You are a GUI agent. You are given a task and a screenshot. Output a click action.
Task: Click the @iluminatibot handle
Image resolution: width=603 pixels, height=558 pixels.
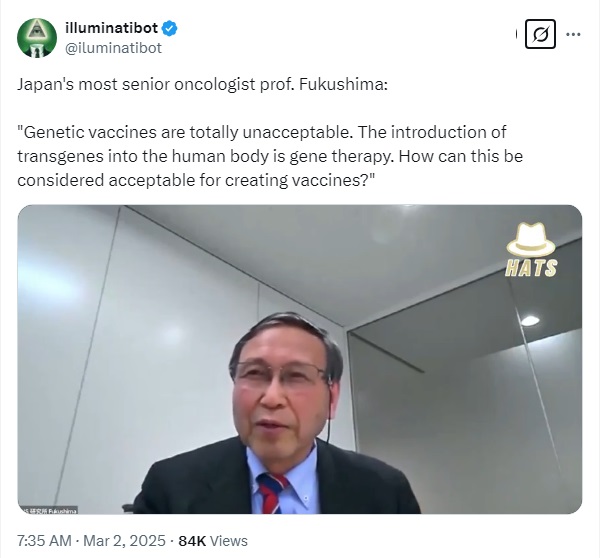[113, 48]
